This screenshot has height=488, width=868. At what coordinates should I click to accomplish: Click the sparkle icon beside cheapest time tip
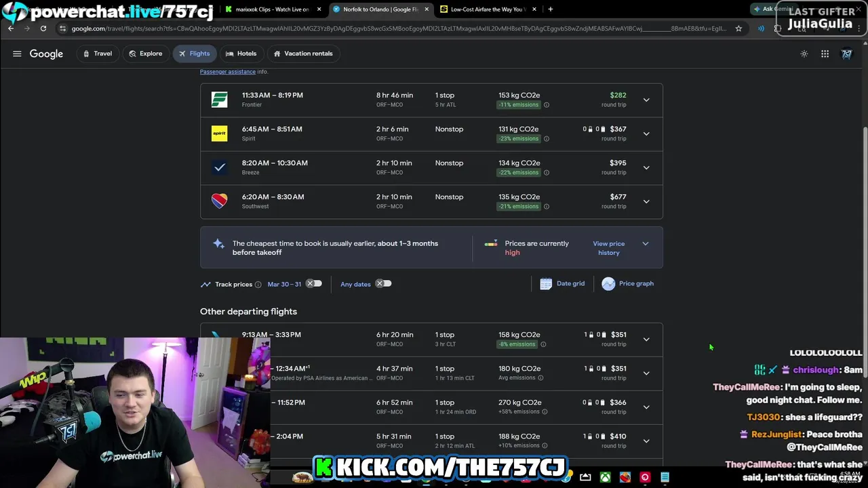218,244
